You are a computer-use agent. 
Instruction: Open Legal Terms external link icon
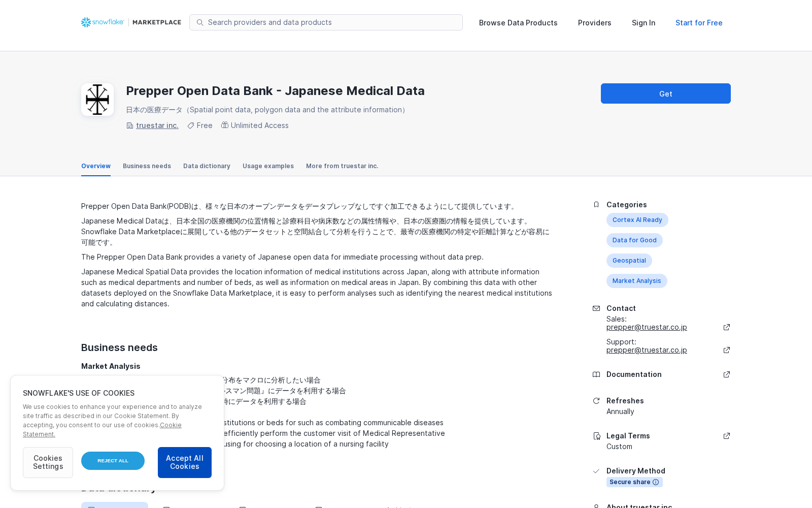[727, 436]
